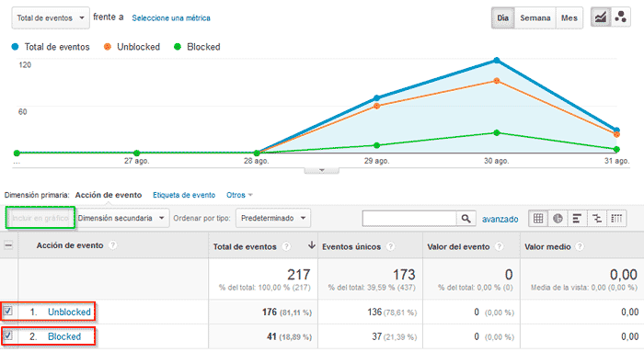This screenshot has width=644, height=352.
Task: Select the pivot table view icon
Action: tap(616, 218)
